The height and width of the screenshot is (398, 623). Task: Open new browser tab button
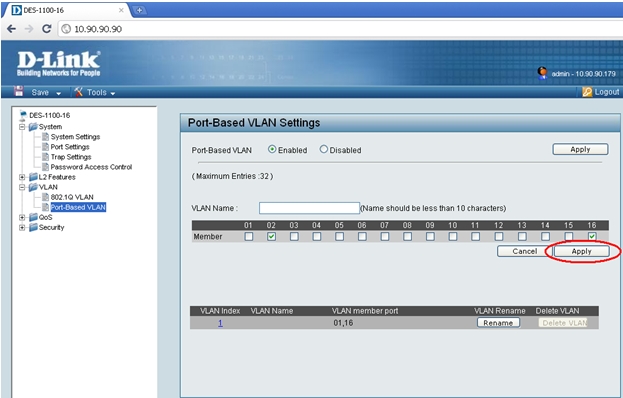(139, 10)
